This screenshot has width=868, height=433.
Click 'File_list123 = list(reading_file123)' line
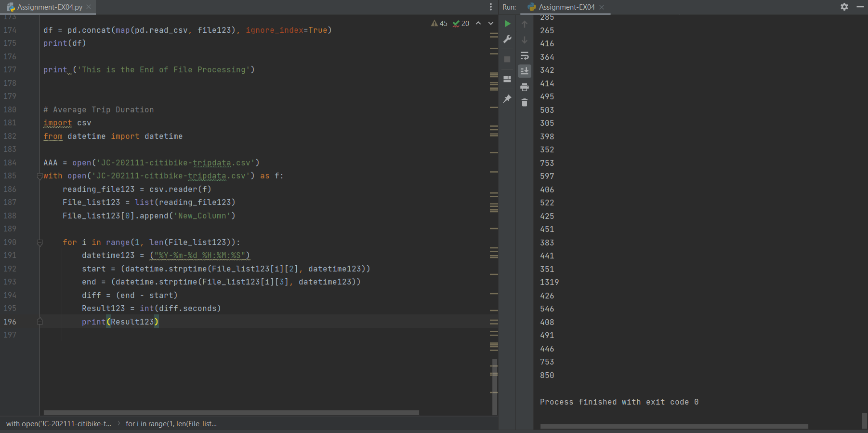149,203
